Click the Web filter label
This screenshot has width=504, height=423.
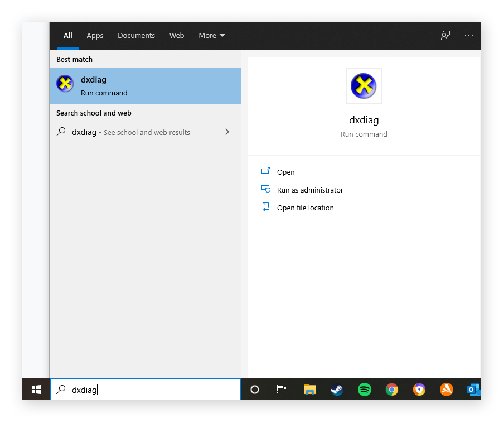[x=177, y=35]
